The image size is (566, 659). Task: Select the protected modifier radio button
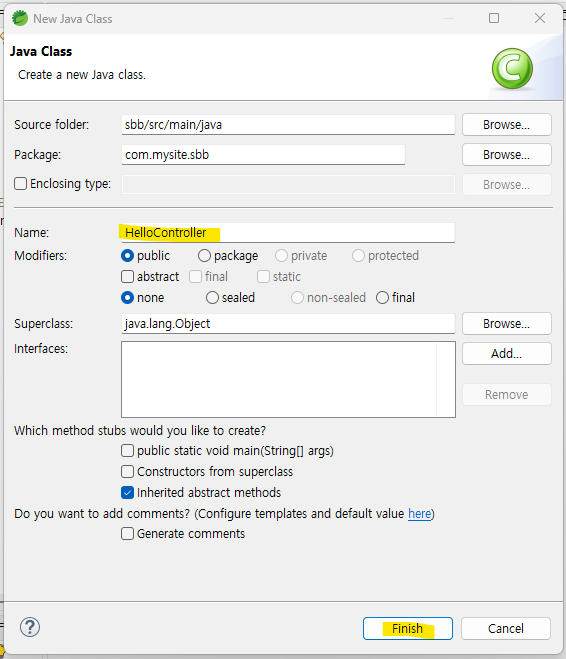[358, 256]
